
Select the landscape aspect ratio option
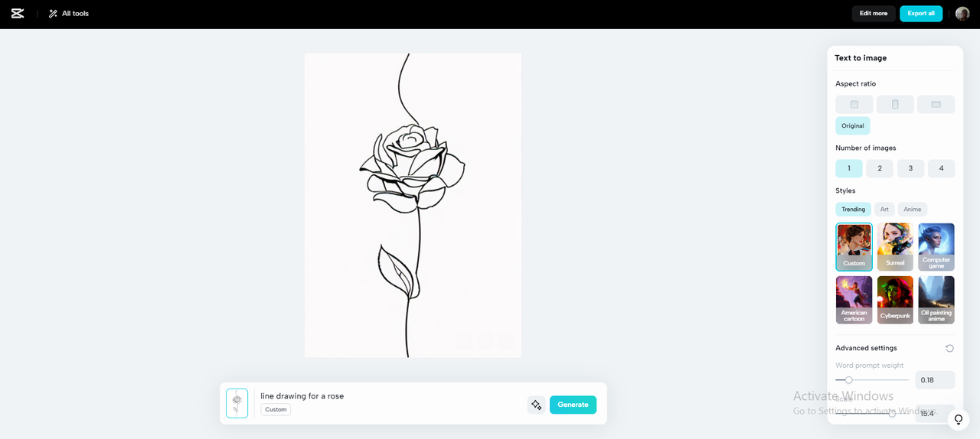(x=936, y=104)
